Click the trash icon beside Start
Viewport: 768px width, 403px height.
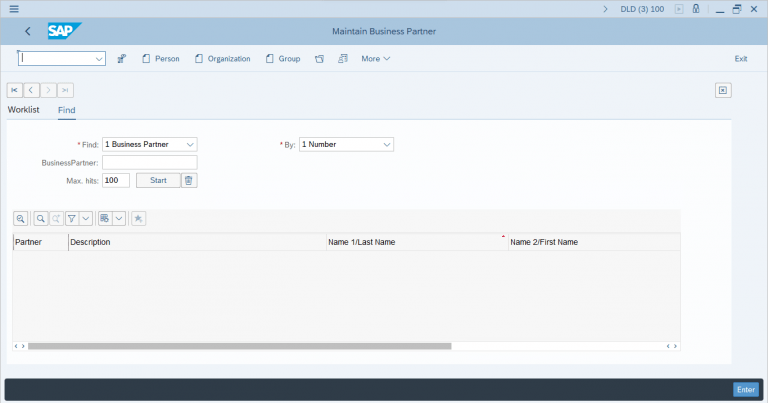[x=189, y=180]
